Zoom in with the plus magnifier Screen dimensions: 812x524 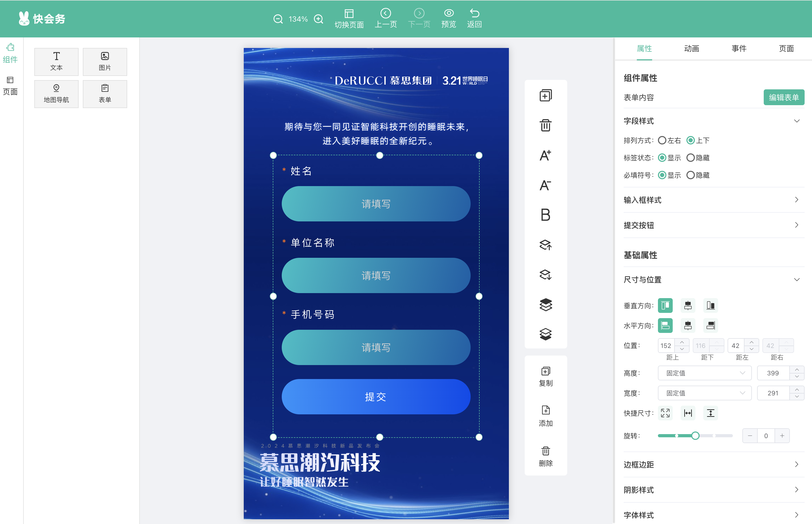point(318,19)
